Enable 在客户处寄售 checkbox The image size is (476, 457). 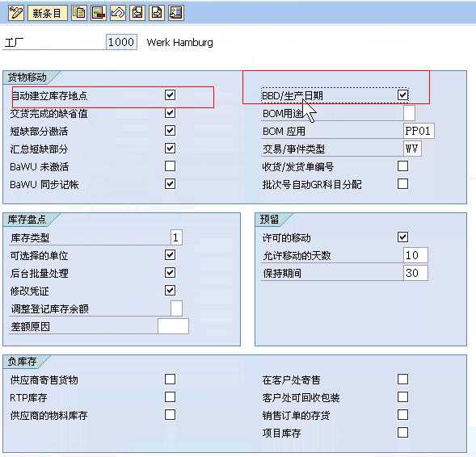[402, 379]
